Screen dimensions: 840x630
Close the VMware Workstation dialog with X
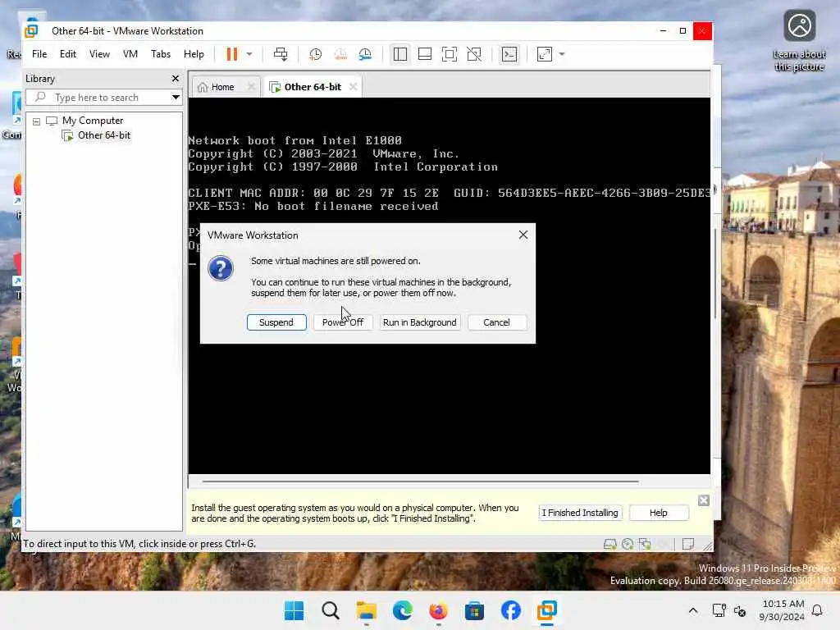(523, 235)
